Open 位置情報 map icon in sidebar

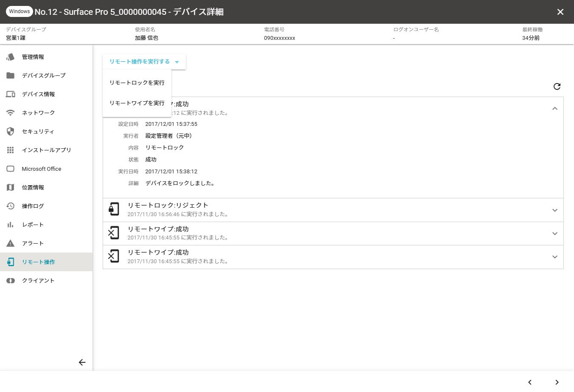[x=11, y=187]
